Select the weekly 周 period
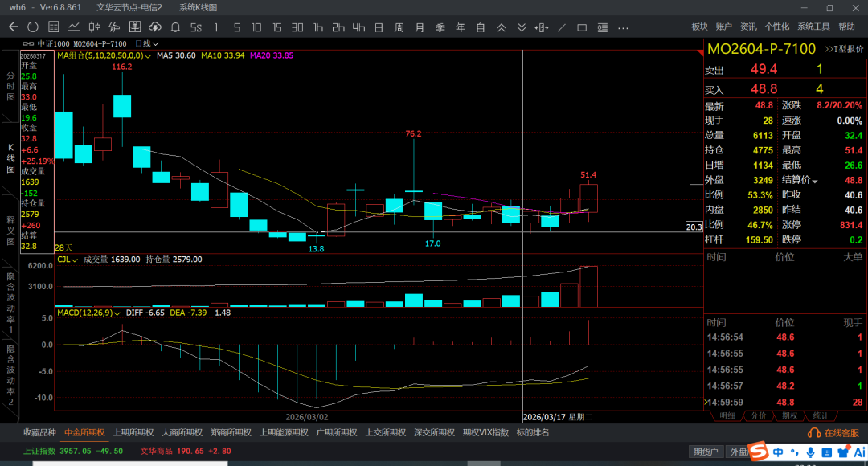Image resolution: width=868 pixels, height=466 pixels. (399, 27)
